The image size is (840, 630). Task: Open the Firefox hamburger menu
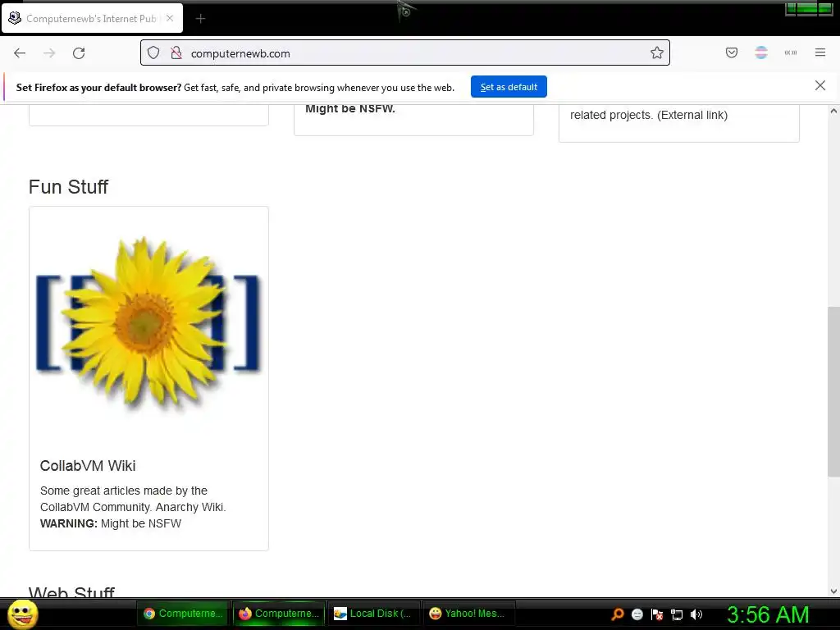(x=820, y=52)
